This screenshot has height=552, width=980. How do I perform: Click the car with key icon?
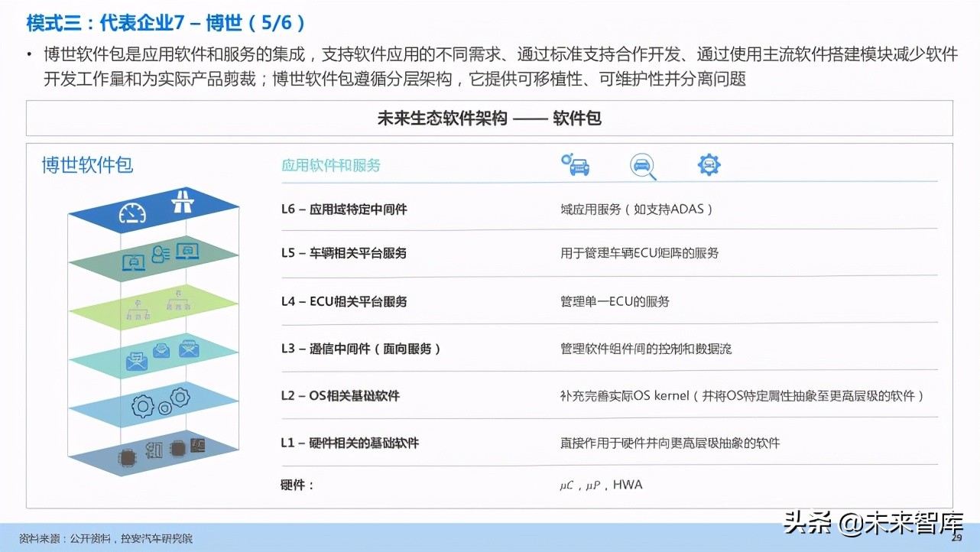576,165
